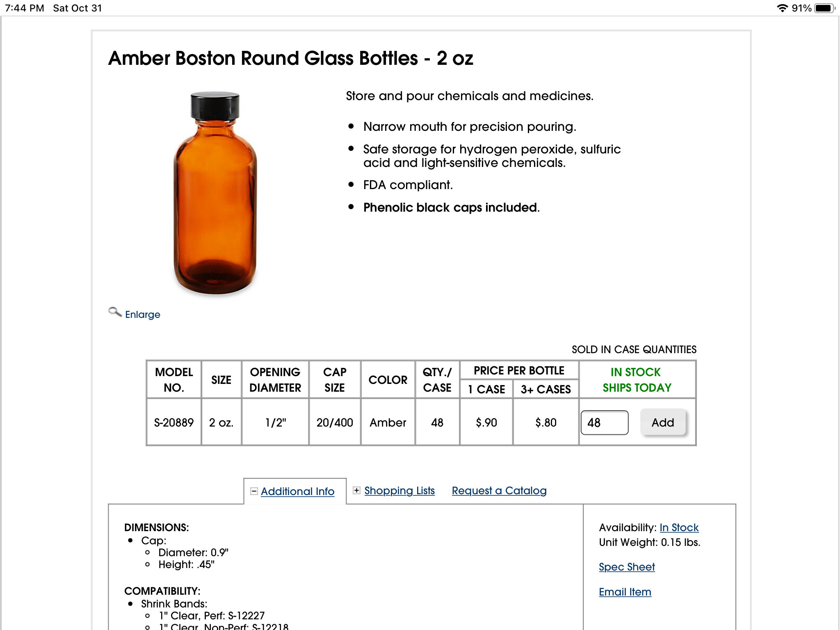Open the Additional Info tab

point(297,491)
